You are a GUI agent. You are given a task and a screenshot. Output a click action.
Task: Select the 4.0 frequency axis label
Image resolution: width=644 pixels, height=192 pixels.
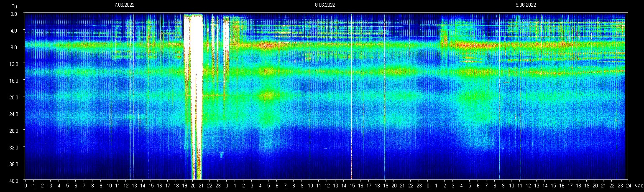(x=14, y=30)
